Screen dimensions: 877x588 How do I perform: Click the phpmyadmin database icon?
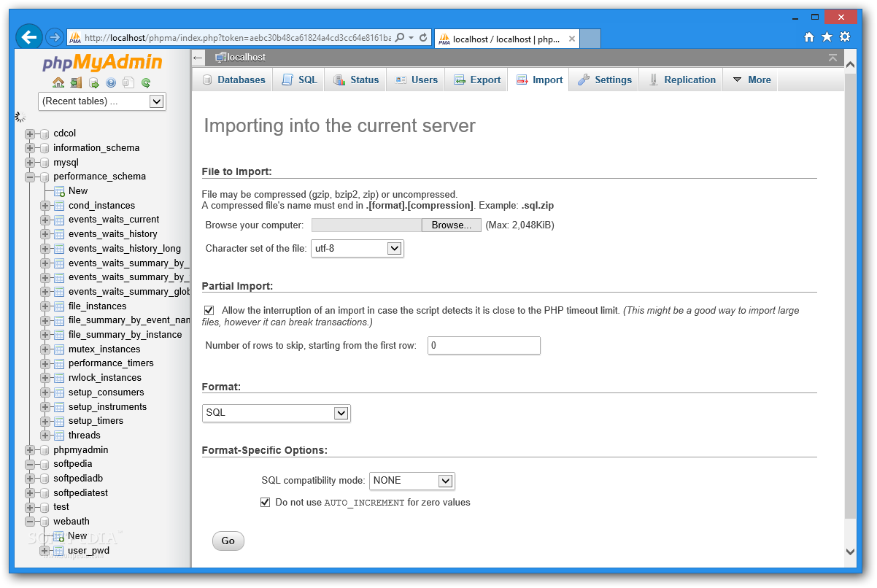click(45, 450)
